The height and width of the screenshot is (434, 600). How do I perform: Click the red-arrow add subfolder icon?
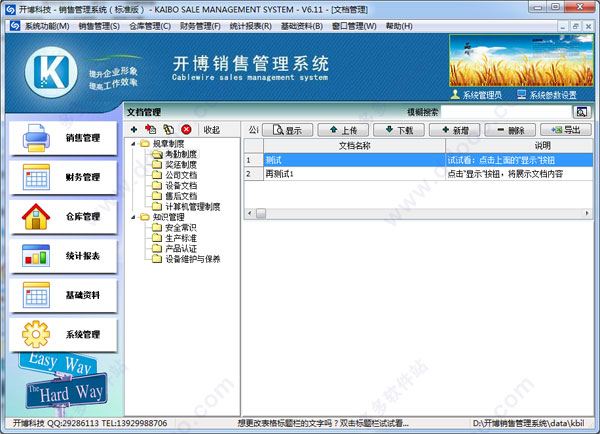pos(150,130)
